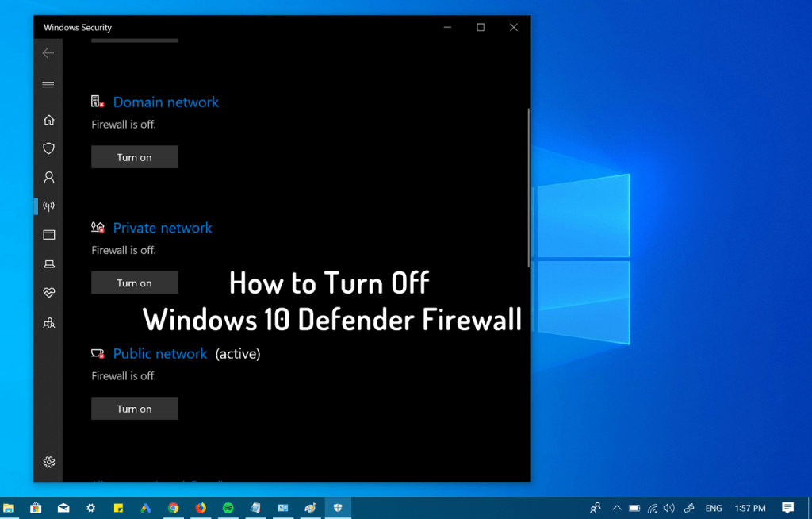Open the Wi-Fi network flyout
812x519 pixels.
652,508
